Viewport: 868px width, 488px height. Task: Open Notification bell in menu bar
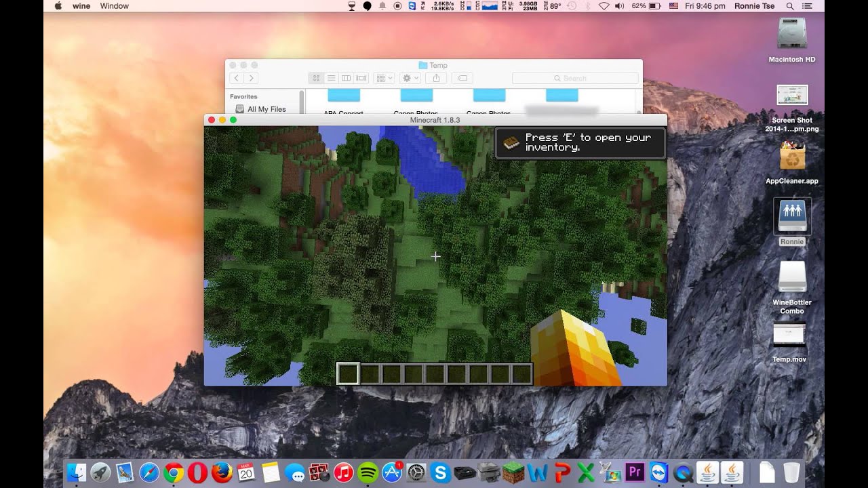(x=382, y=6)
